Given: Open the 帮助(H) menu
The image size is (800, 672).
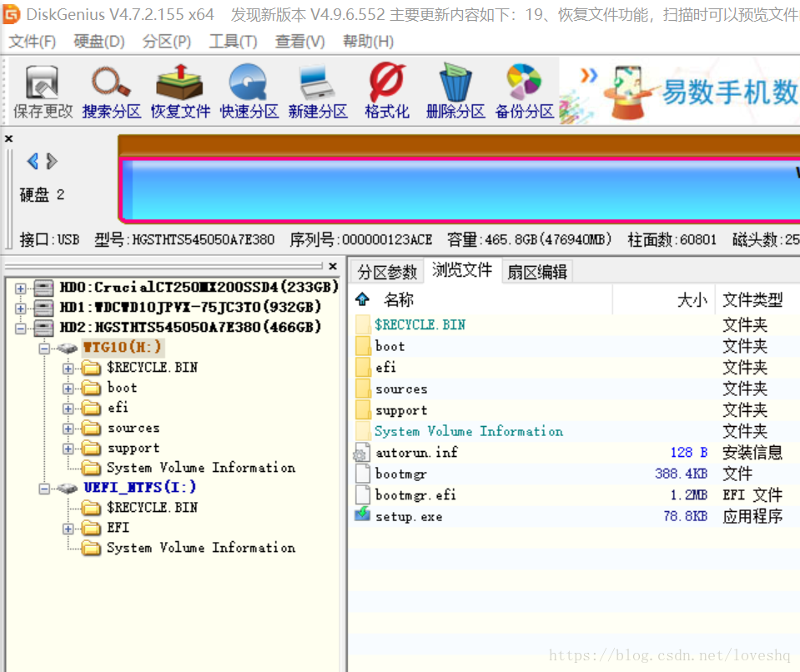Looking at the screenshot, I should click(368, 42).
